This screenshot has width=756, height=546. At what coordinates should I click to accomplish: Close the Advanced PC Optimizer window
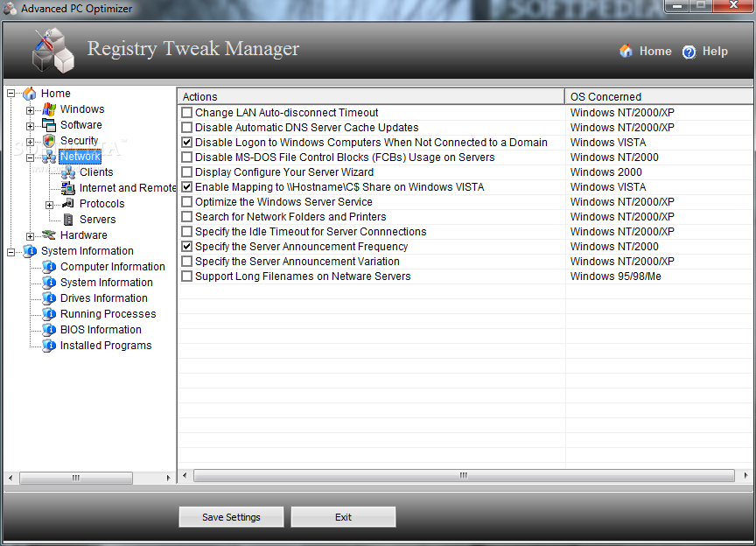(734, 6)
